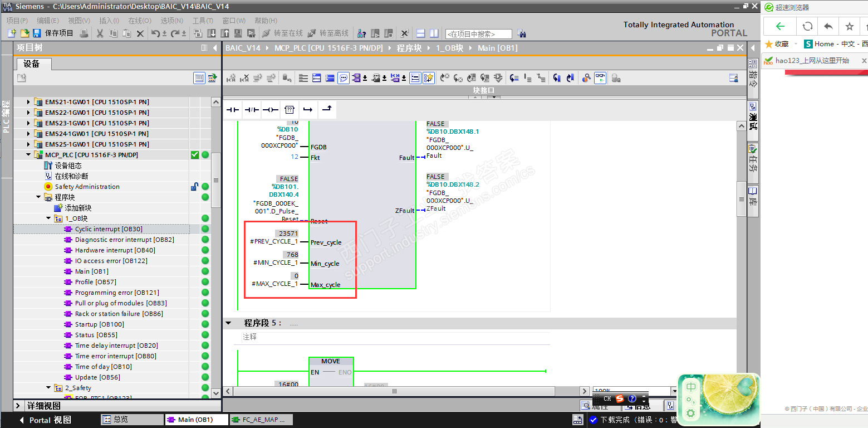This screenshot has width=868, height=428.
Task: Open the Startup [OB100] block
Action: point(99,324)
